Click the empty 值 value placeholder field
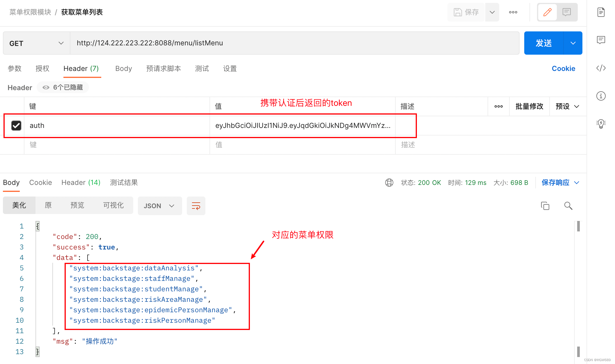The height and width of the screenshot is (364, 615). click(x=303, y=145)
